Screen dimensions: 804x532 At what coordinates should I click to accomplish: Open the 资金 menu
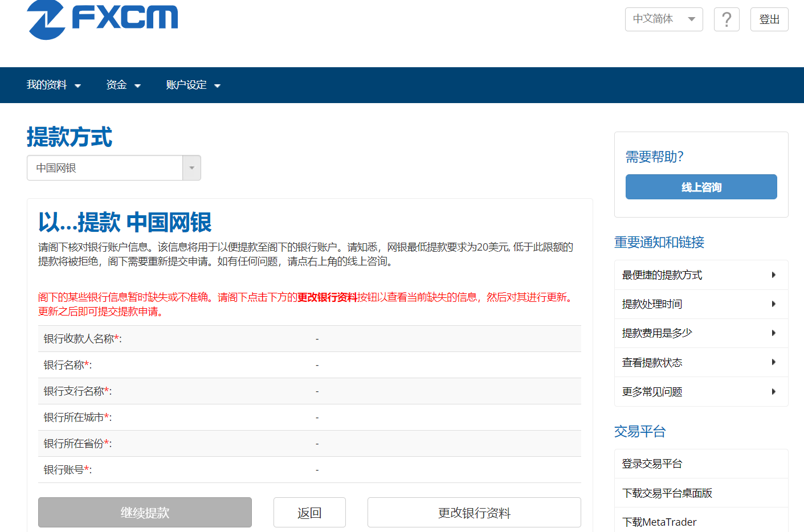(x=123, y=85)
